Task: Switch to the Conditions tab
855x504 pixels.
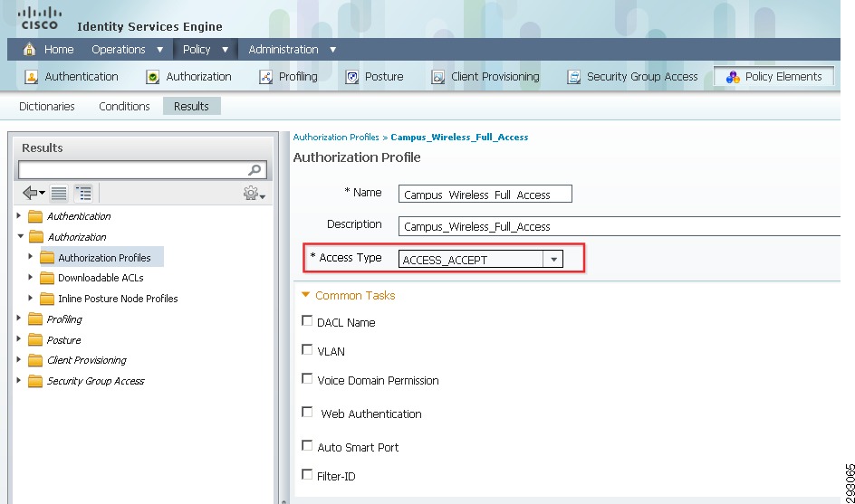Action: point(124,106)
